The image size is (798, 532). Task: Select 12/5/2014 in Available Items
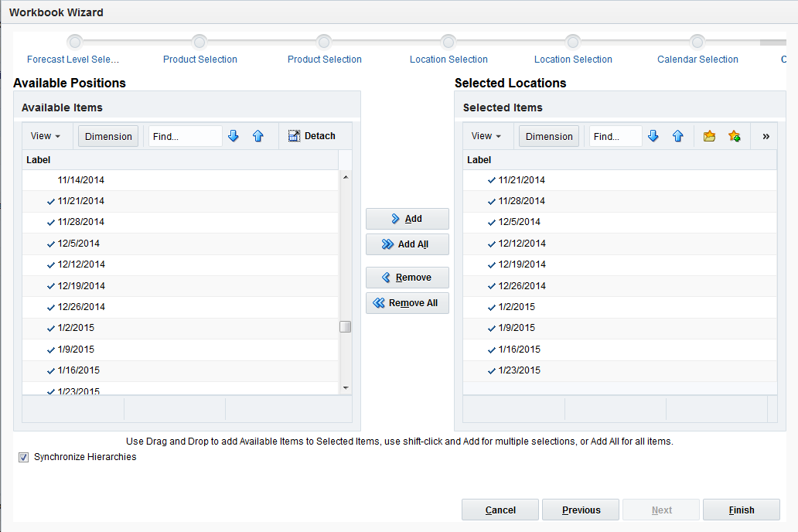coord(180,244)
